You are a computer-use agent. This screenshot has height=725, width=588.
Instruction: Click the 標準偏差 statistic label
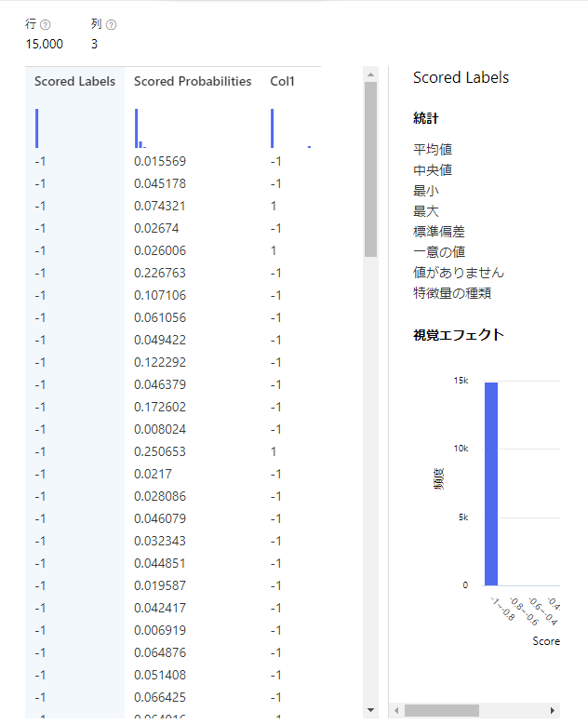click(x=439, y=232)
